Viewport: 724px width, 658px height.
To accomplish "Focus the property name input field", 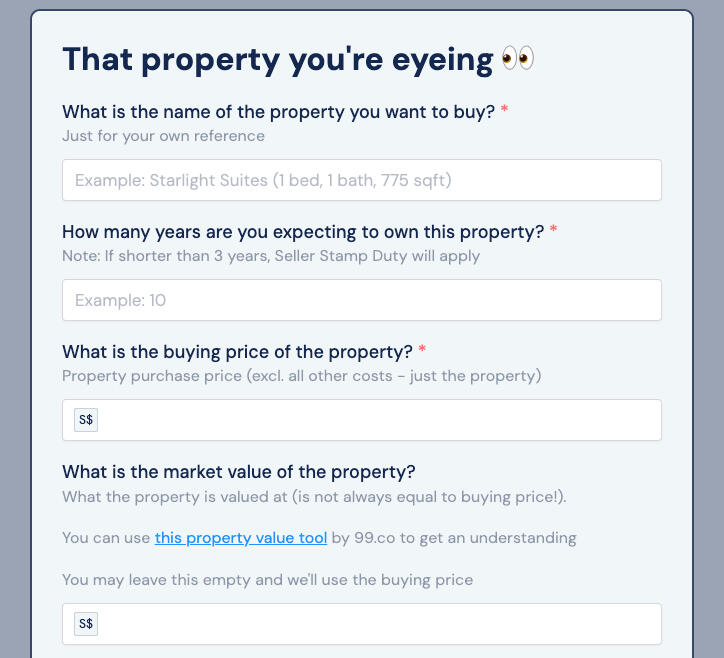I will click(x=361, y=180).
